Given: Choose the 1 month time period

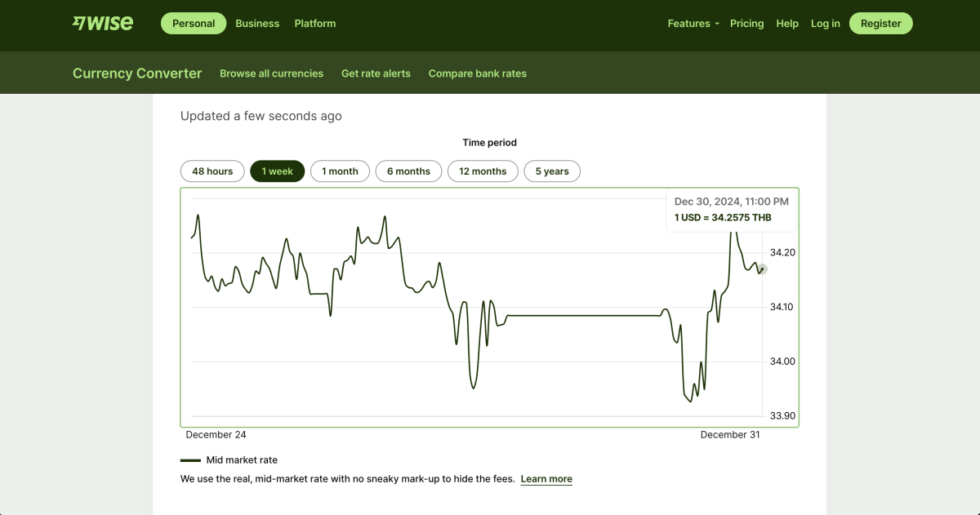Looking at the screenshot, I should tap(340, 171).
